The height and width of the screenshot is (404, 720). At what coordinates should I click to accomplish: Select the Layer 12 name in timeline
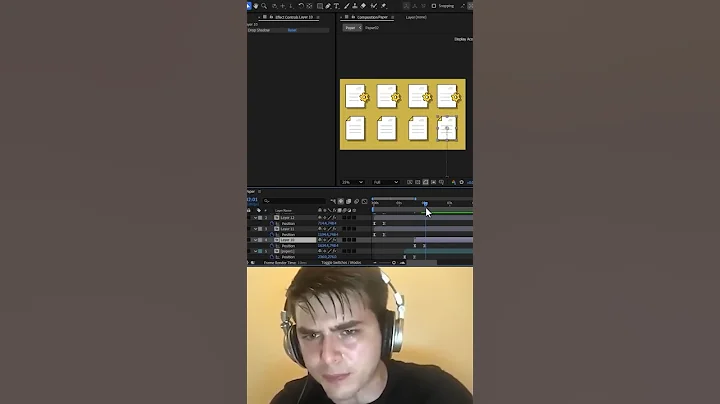pos(287,218)
